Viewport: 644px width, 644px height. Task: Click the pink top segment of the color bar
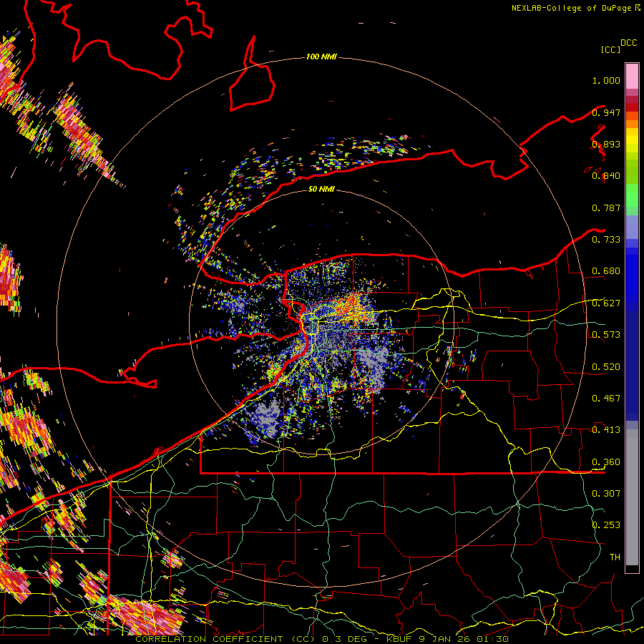click(x=632, y=76)
